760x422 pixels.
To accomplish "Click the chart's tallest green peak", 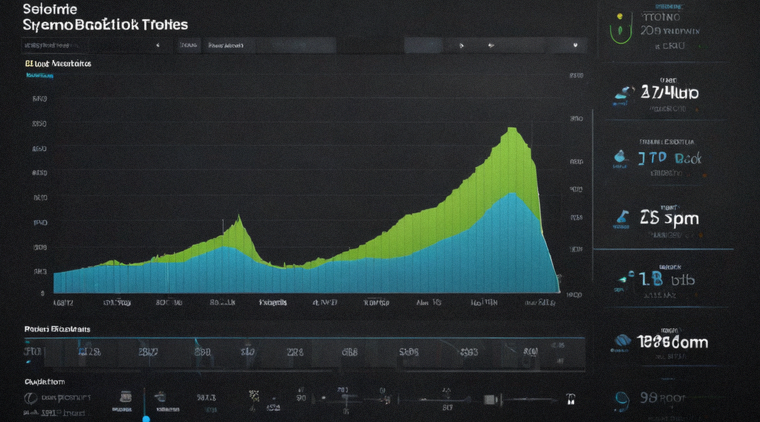I will [512, 129].
